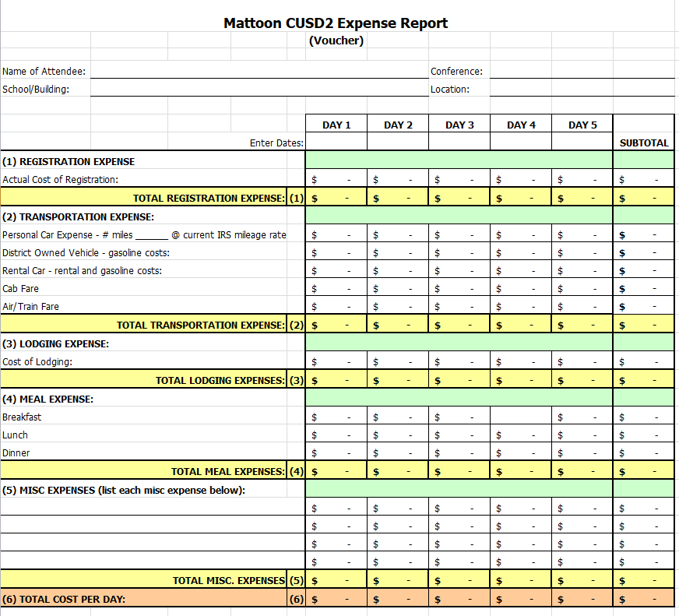Image resolution: width=679 pixels, height=616 pixels.
Task: Select the SUBTOTAL header cell
Action: 643,143
